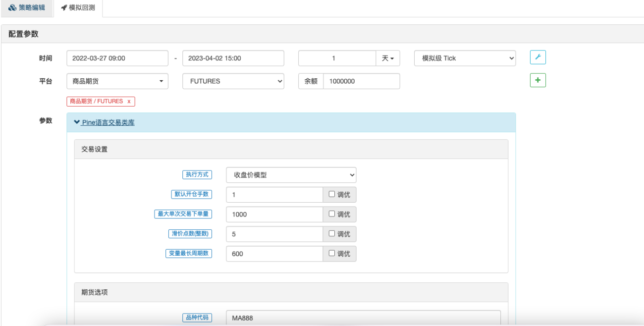644x326 pixels.
Task: Enable 调优 checkbox for 最大单次交易下单量
Action: (332, 214)
